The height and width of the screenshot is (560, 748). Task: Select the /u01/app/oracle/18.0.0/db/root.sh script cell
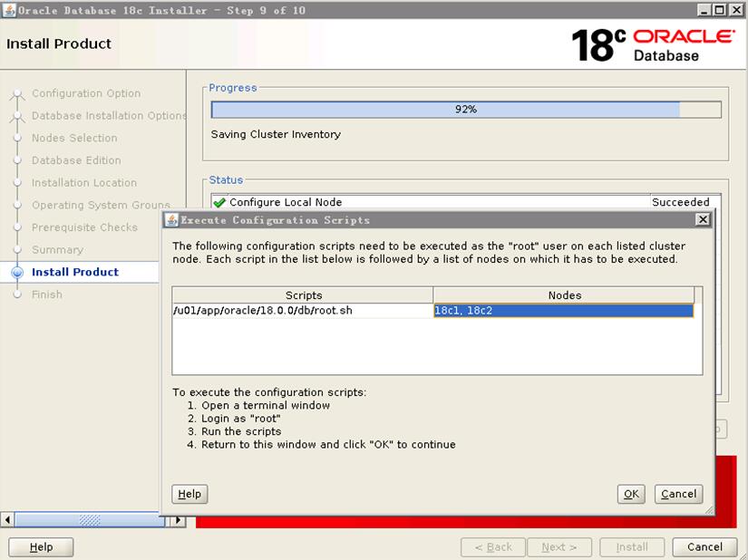(x=303, y=311)
